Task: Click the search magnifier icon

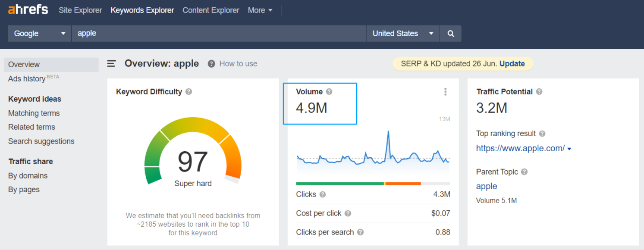Action: 450,33
